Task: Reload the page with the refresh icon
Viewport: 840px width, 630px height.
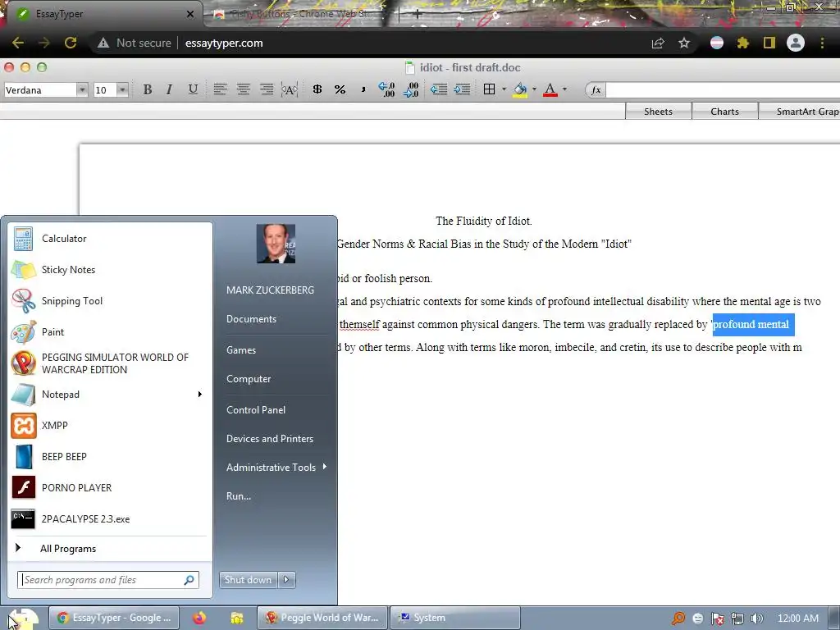Action: point(71,43)
